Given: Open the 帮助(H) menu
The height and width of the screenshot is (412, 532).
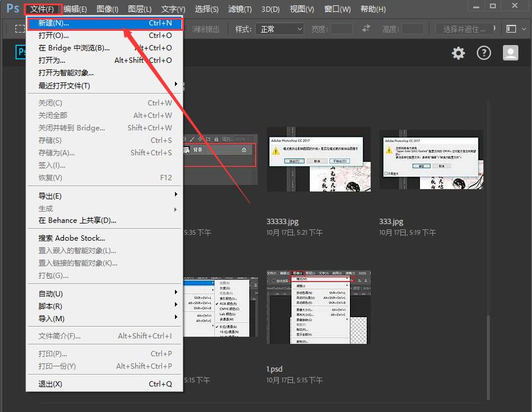Looking at the screenshot, I should click(373, 9).
